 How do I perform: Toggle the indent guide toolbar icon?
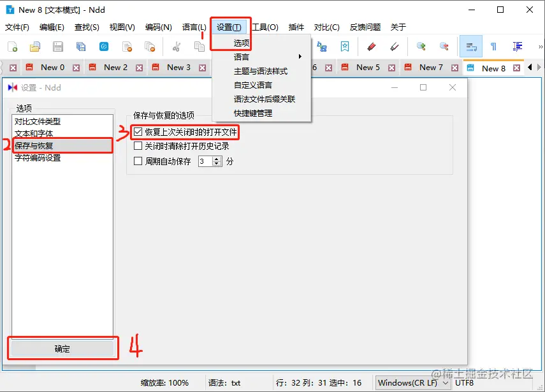[517, 47]
